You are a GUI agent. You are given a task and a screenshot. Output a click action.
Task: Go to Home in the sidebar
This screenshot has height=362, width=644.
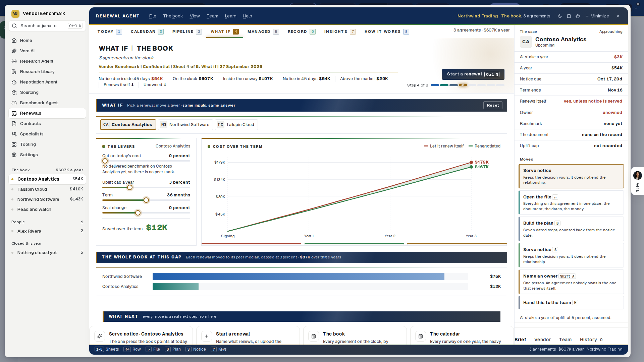(x=47, y=41)
